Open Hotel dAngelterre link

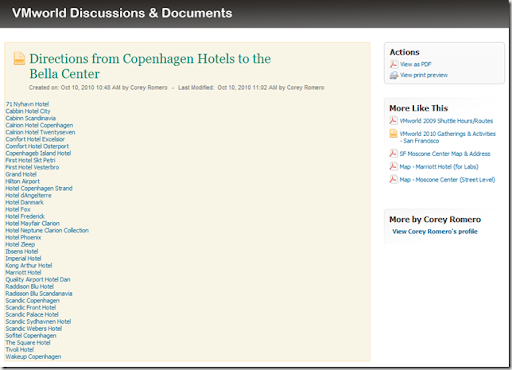(x=28, y=195)
